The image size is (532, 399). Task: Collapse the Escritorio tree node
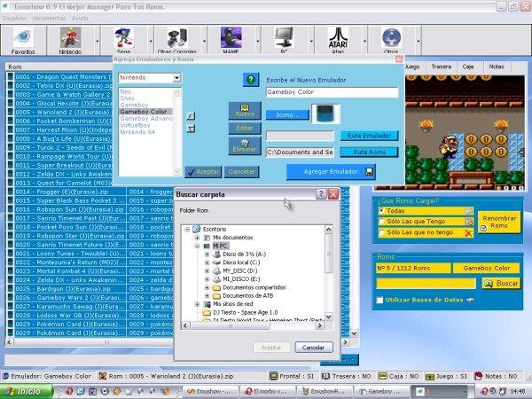pos(187,230)
